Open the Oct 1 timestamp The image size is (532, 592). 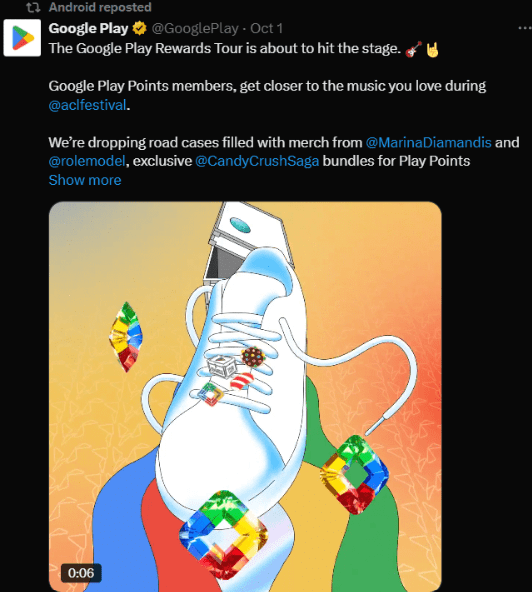tap(266, 28)
